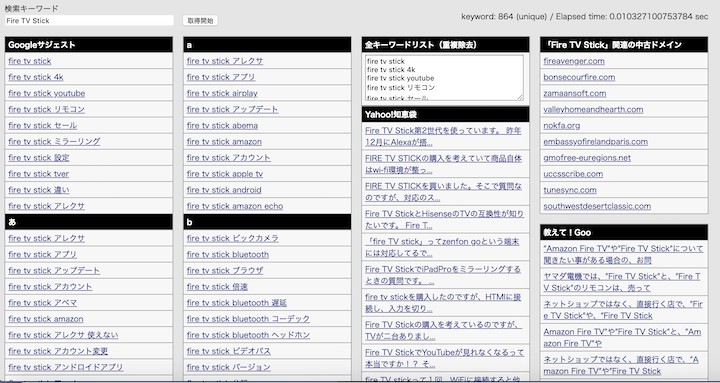Open 'fire tv stick バージョン' link
Image resolution: width=720 pixels, height=383 pixels.
click(x=229, y=367)
